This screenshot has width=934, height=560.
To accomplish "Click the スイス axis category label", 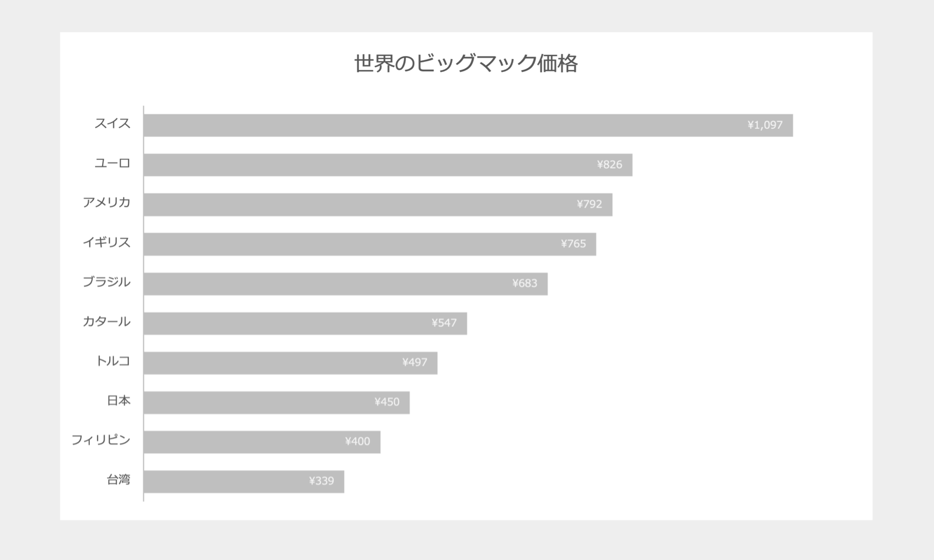I will [x=113, y=124].
